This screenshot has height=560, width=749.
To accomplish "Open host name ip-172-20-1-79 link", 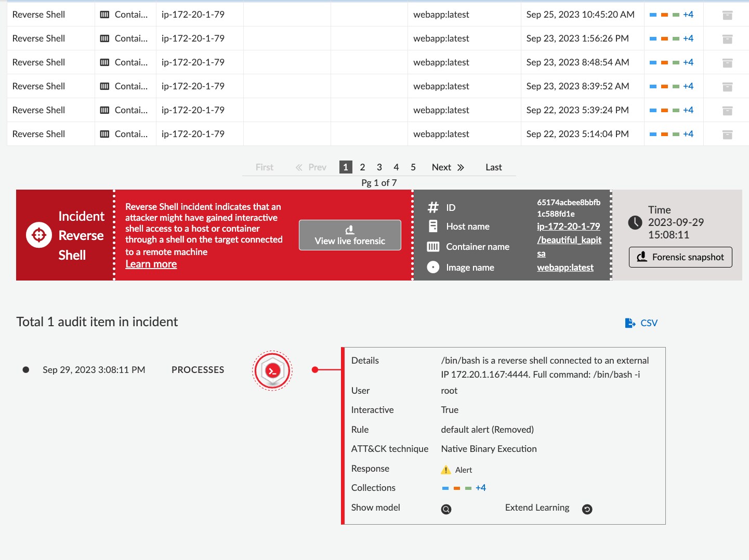I will [568, 226].
